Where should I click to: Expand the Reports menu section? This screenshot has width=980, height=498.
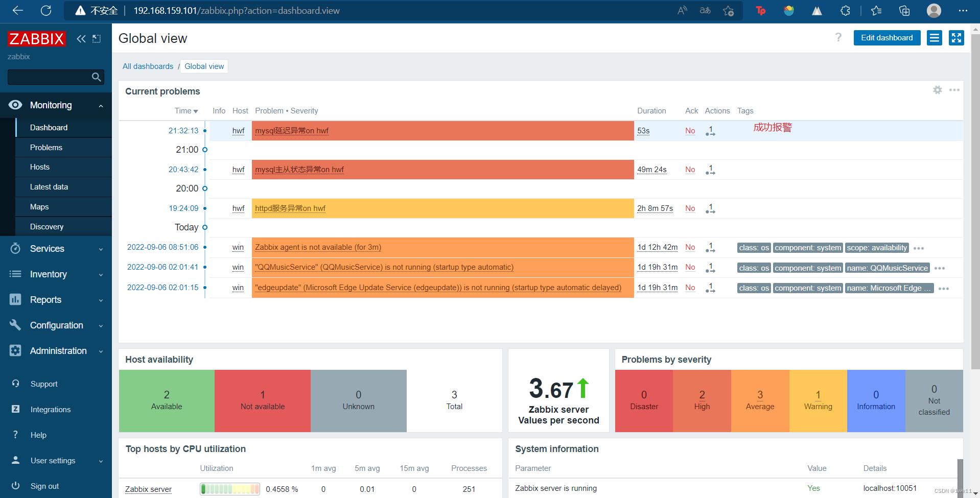(56, 300)
